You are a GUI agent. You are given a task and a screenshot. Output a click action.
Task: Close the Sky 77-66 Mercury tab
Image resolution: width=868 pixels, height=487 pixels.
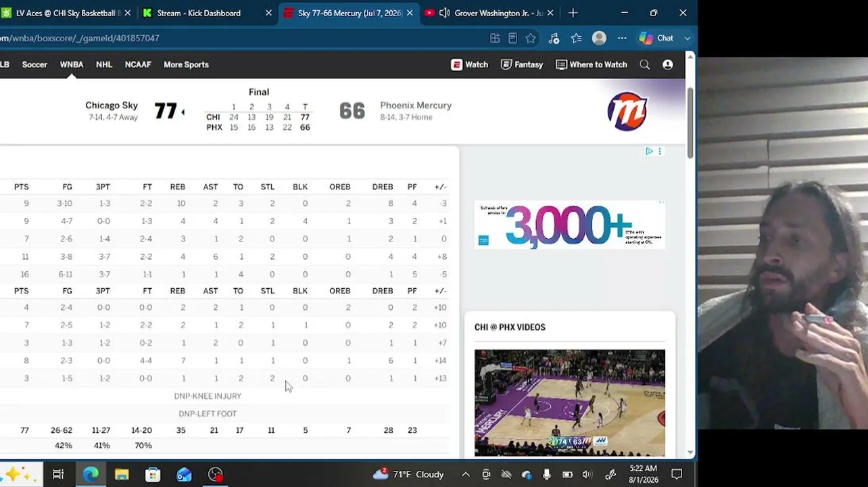click(x=408, y=13)
